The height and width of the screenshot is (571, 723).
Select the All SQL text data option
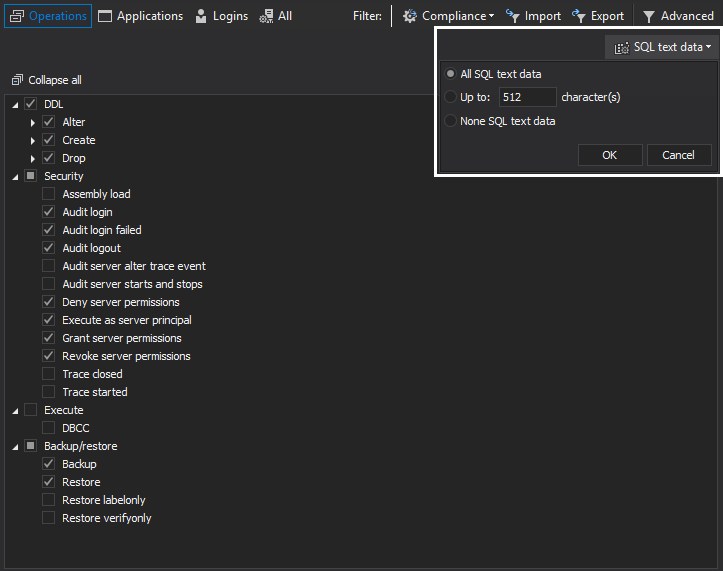pos(450,74)
